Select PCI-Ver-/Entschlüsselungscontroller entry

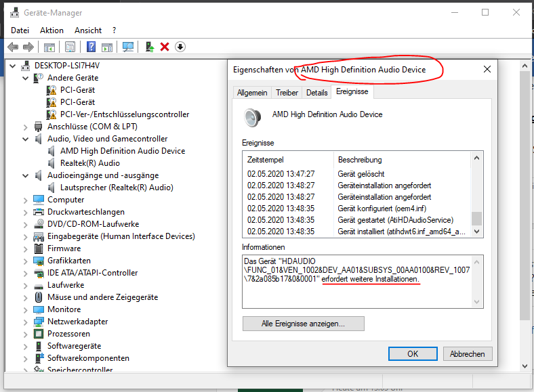coord(125,114)
